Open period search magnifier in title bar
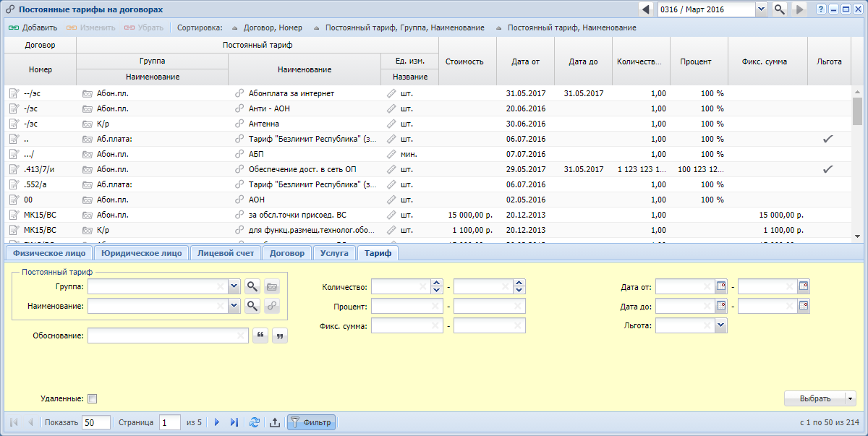 [780, 9]
